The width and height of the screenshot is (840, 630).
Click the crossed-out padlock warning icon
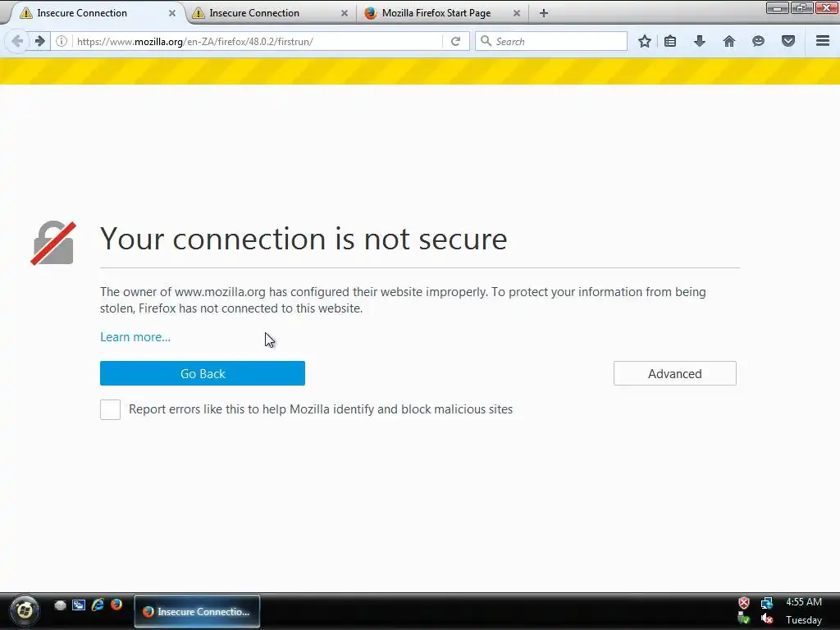click(x=53, y=243)
